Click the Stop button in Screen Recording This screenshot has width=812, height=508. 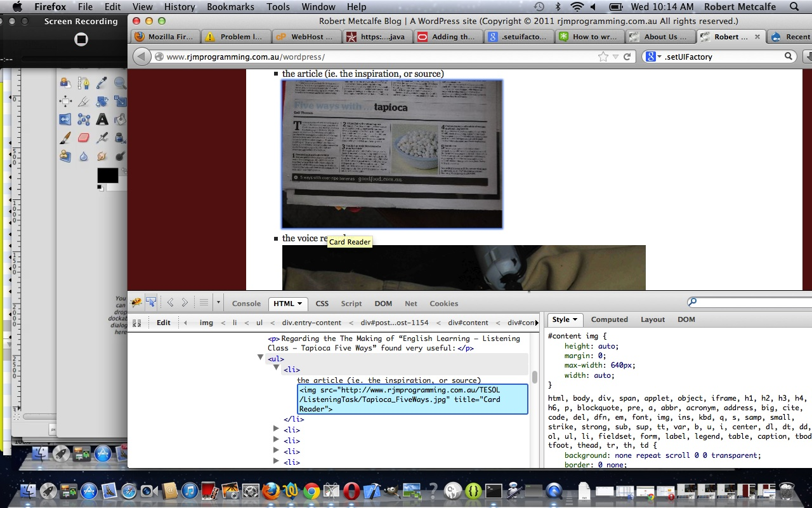pos(81,39)
